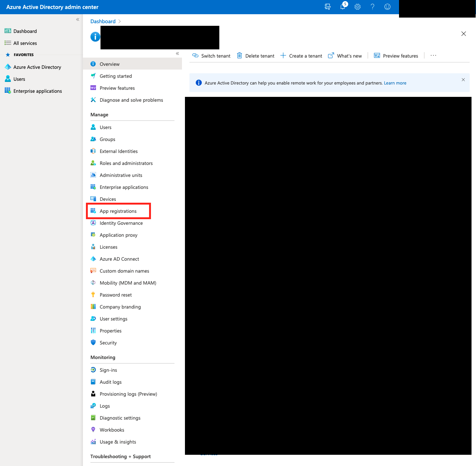Click the Groups icon under Manage

tap(93, 139)
